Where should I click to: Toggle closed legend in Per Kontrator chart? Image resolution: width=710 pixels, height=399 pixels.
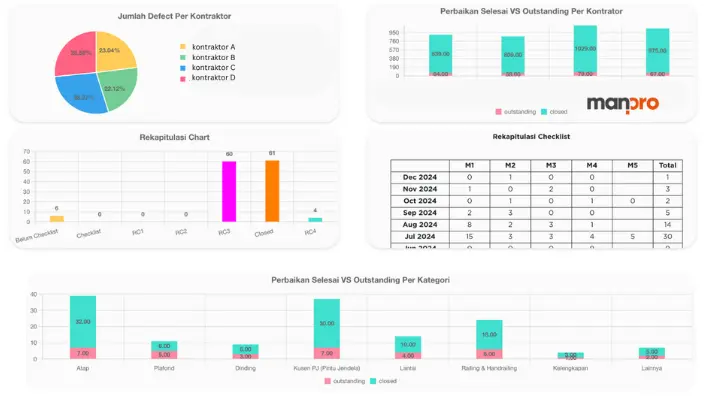tap(554, 111)
